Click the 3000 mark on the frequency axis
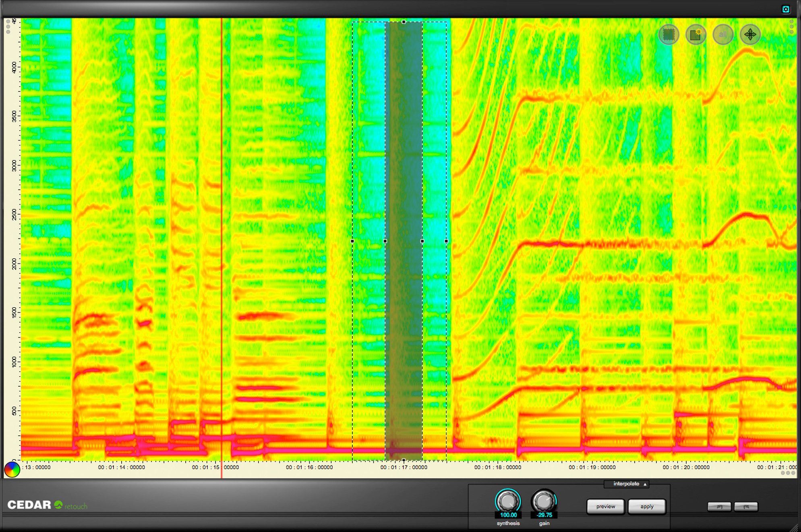The height and width of the screenshot is (532, 801). (14, 166)
